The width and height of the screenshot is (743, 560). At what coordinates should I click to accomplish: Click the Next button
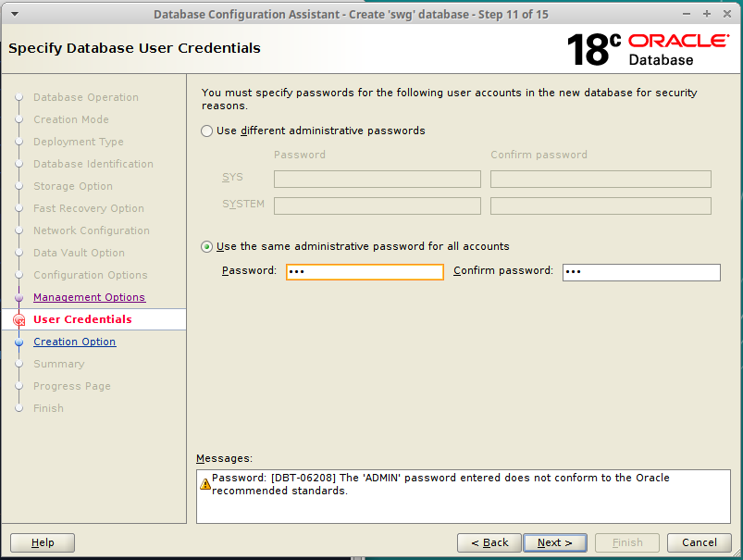point(555,542)
